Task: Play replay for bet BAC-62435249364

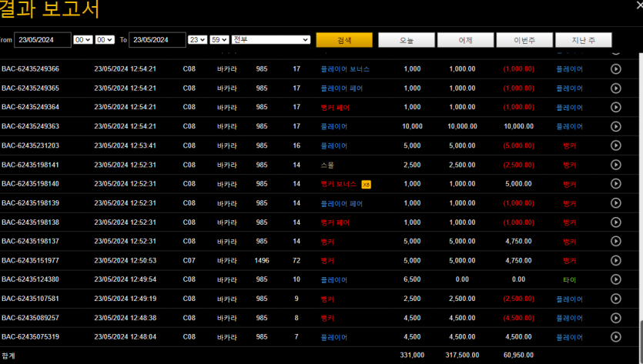Action: click(x=615, y=107)
